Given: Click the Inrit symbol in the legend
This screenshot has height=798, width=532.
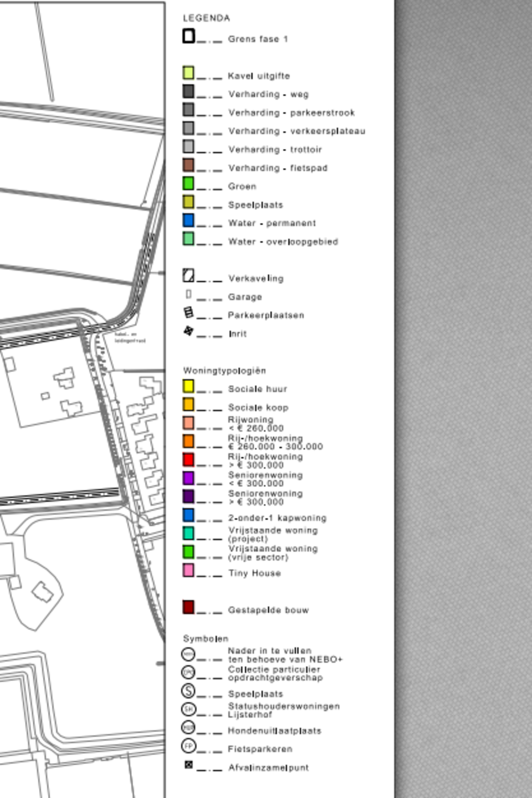Looking at the screenshot, I should (x=188, y=331).
